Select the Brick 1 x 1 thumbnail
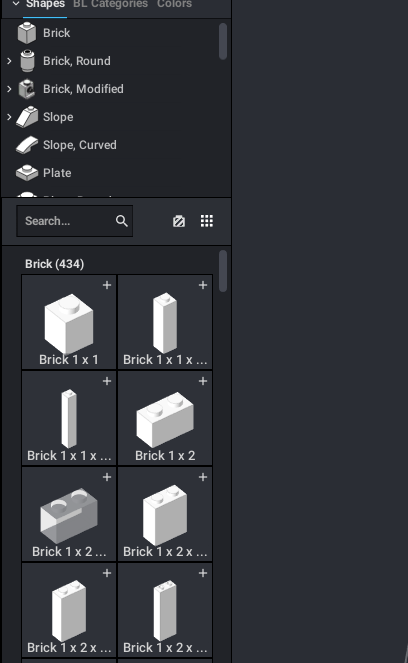 click(69, 323)
